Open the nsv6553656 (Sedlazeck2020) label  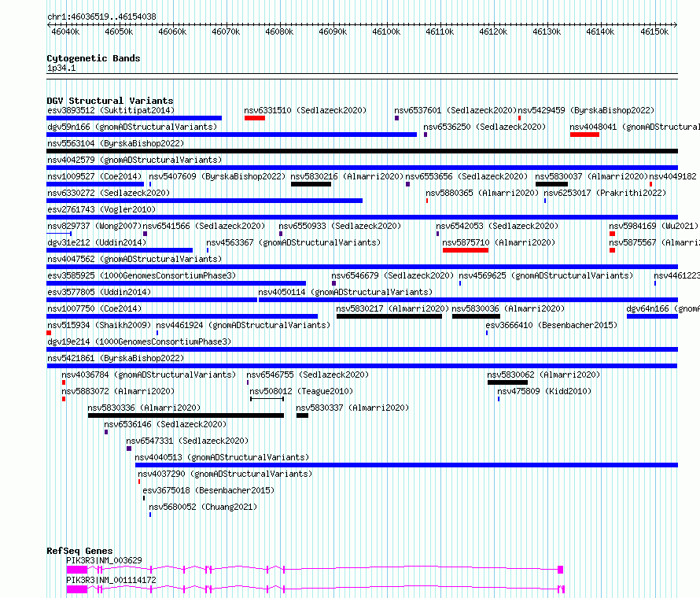pos(466,176)
